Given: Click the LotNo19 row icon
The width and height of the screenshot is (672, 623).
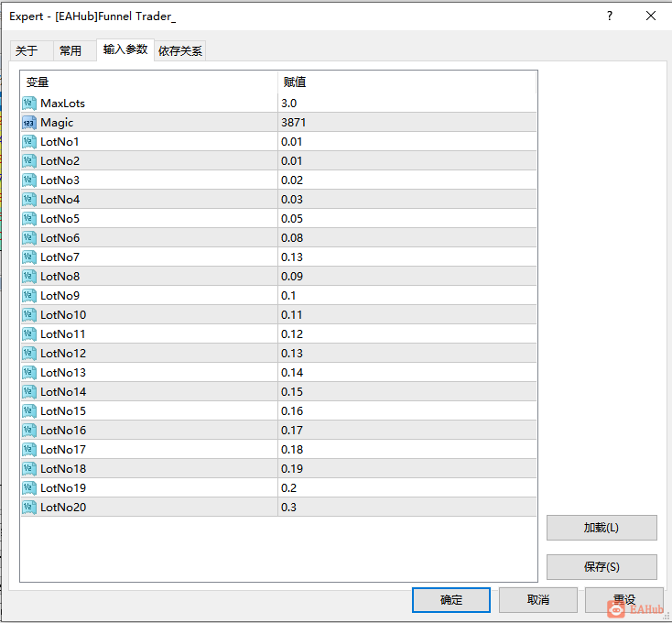Looking at the screenshot, I should click(29, 488).
